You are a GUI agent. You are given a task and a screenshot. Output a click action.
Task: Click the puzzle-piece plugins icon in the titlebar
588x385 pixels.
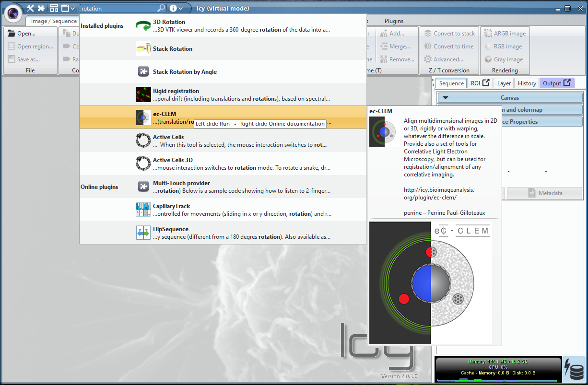pos(41,8)
